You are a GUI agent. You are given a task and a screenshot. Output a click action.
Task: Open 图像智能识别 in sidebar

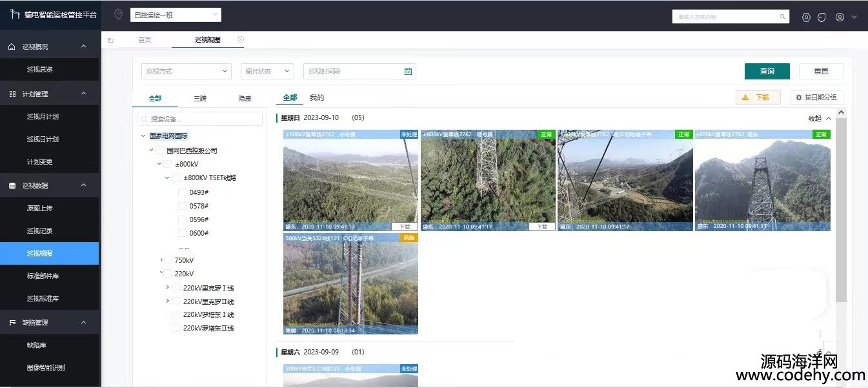click(x=46, y=368)
